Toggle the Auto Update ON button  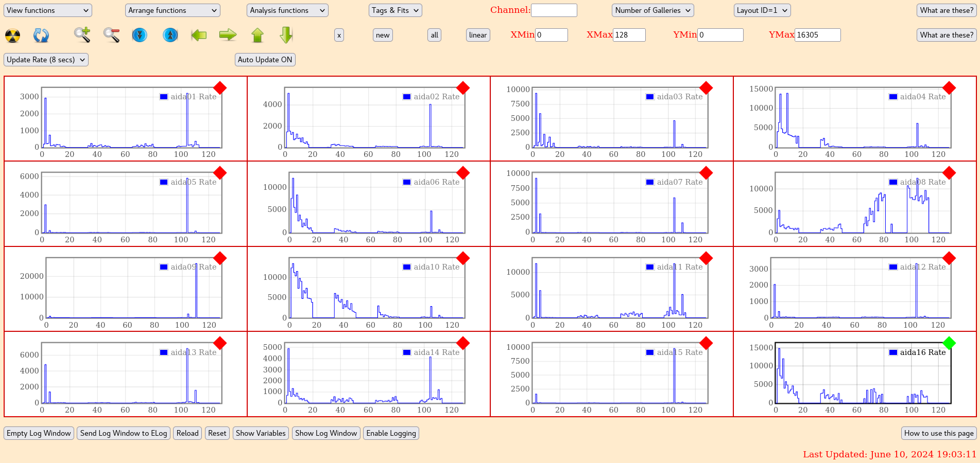pyautogui.click(x=265, y=60)
